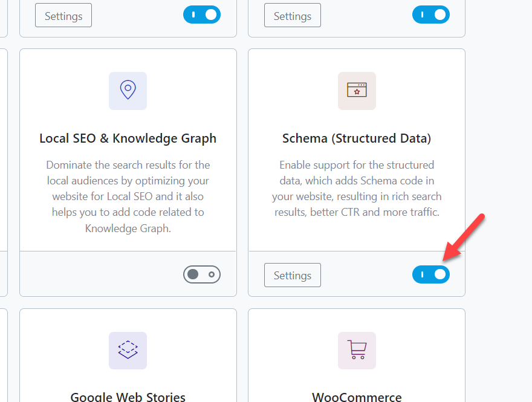Image resolution: width=532 pixels, height=402 pixels.
Task: Click the Local SEO location pin icon
Action: pyautogui.click(x=128, y=91)
